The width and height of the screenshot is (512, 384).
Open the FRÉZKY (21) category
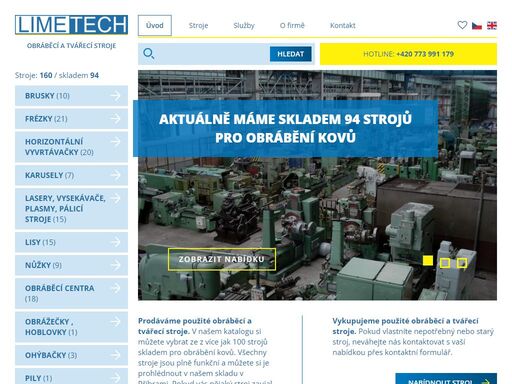pyautogui.click(x=71, y=119)
